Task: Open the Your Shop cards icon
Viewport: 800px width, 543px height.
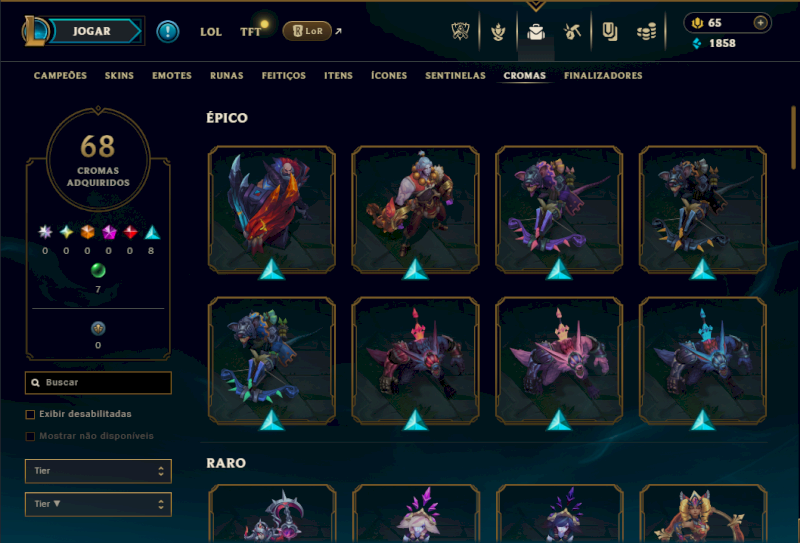Action: 610,32
